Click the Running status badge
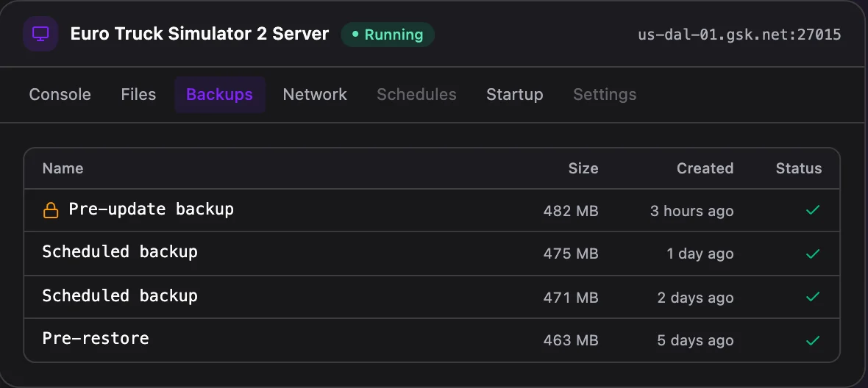 [388, 35]
